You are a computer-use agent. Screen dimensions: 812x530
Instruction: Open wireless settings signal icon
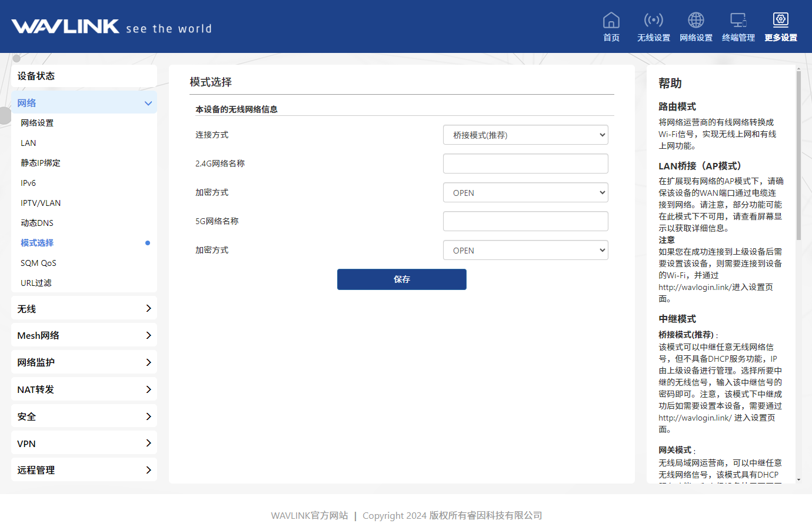pos(653,21)
